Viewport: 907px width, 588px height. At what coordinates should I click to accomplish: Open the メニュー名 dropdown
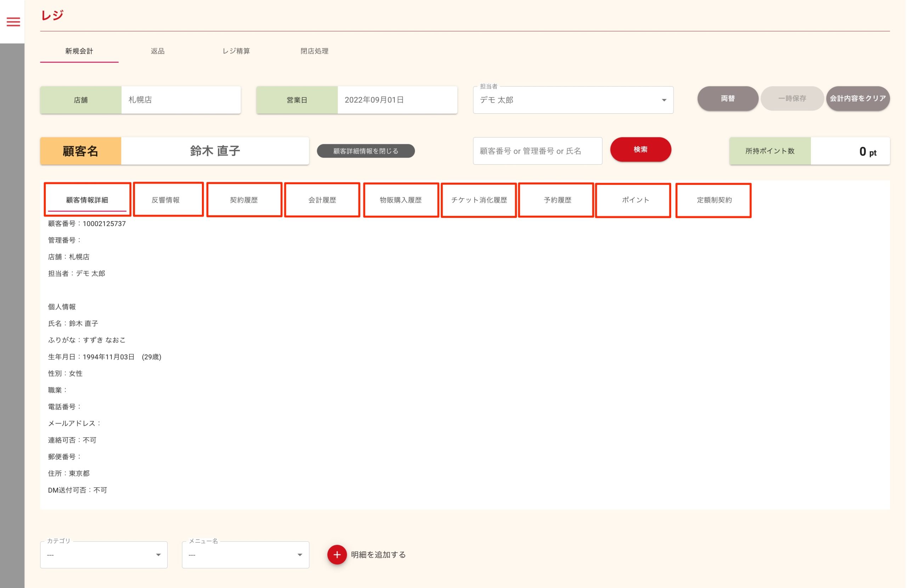click(x=246, y=554)
